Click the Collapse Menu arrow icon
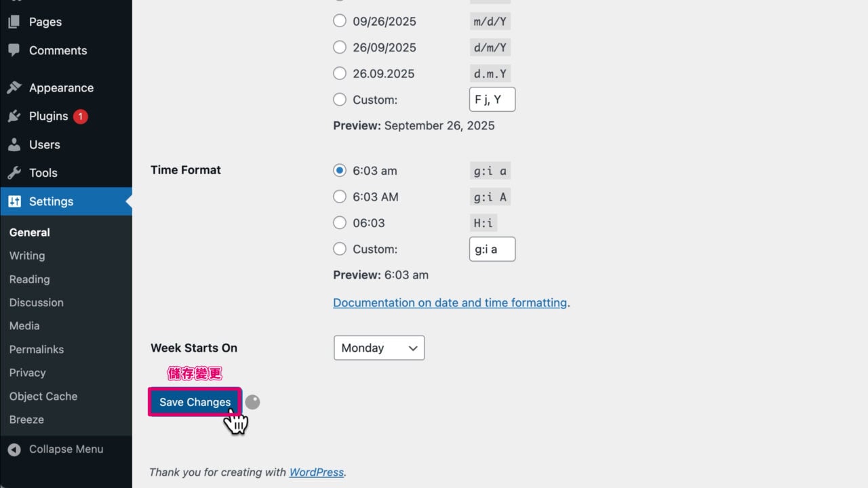The image size is (868, 488). (14, 449)
